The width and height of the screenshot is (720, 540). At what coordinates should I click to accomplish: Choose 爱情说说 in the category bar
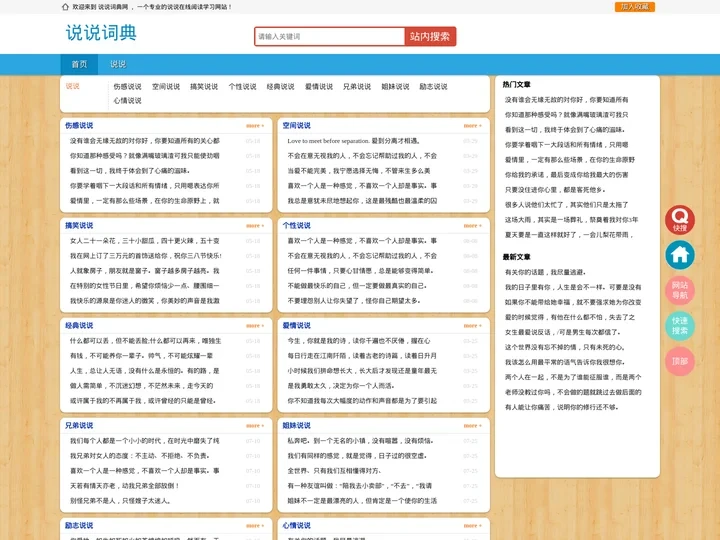319,86
